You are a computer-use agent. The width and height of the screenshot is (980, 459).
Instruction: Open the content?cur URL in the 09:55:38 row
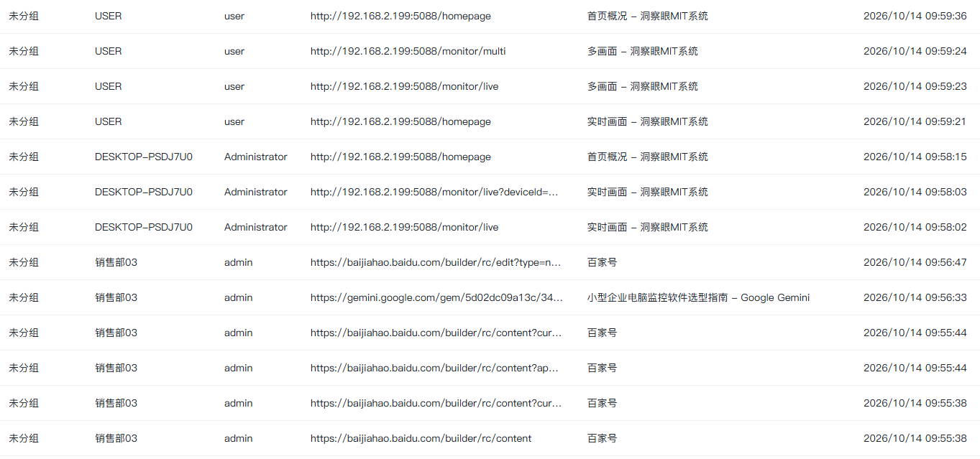click(x=436, y=403)
